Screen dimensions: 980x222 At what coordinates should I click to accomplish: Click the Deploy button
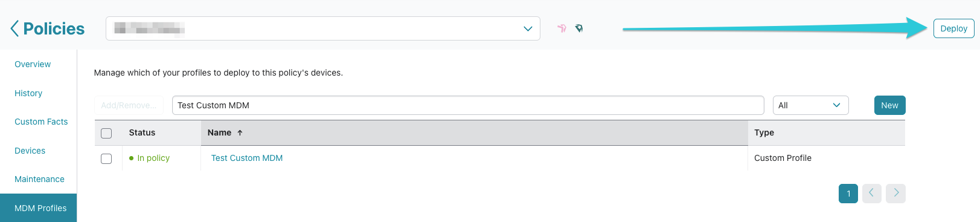953,28
